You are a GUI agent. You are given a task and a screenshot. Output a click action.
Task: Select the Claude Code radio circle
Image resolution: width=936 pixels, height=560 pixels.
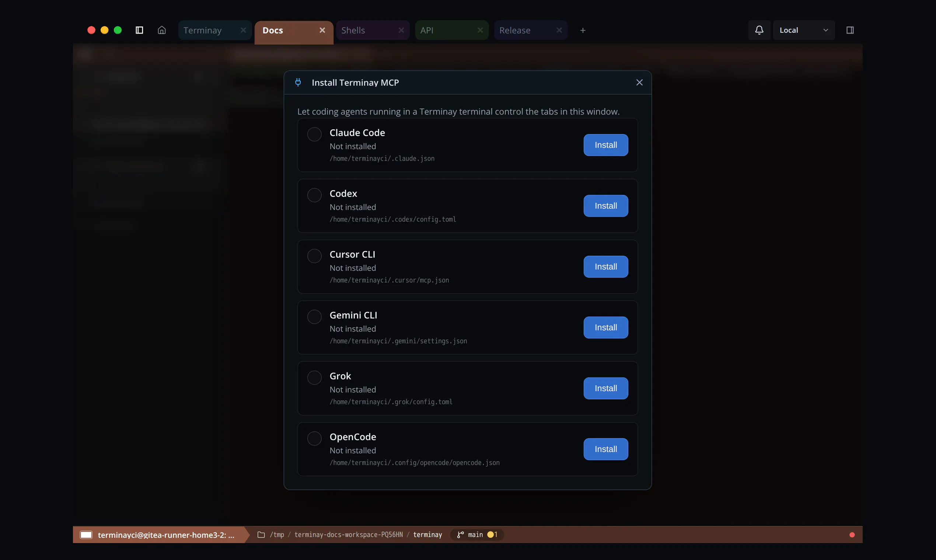coord(314,134)
